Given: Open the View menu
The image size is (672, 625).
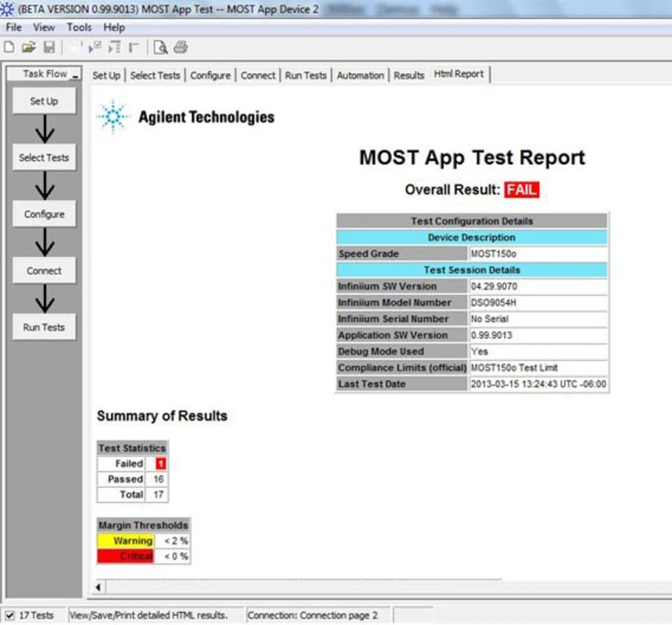Looking at the screenshot, I should pos(44,27).
